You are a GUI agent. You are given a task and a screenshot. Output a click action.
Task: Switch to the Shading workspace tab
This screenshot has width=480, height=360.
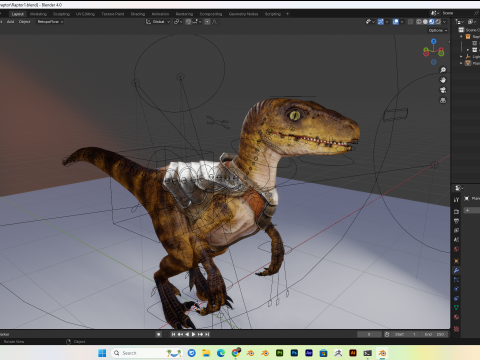[138, 14]
